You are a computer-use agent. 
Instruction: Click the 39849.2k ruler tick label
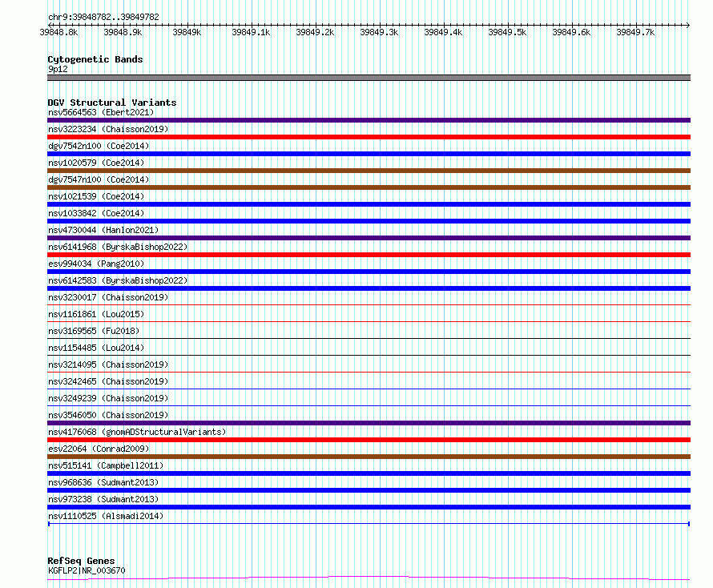[315, 32]
